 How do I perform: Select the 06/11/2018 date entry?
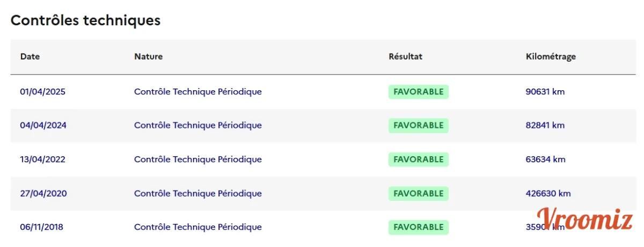click(42, 227)
